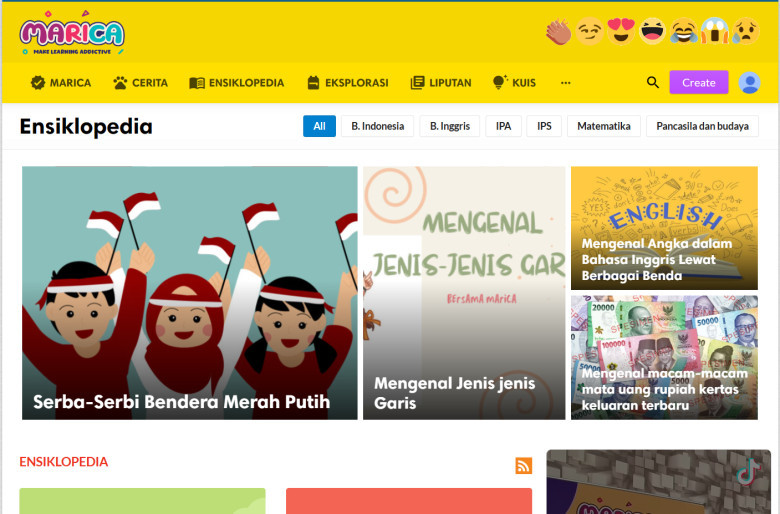Open the MARICA menu item
Screen dimensions: 780x514
61,83
